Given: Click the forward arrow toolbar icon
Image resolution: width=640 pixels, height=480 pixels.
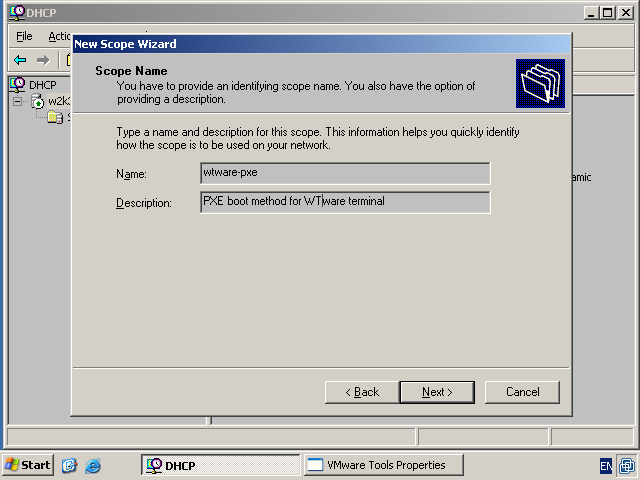Looking at the screenshot, I should click(42, 60).
